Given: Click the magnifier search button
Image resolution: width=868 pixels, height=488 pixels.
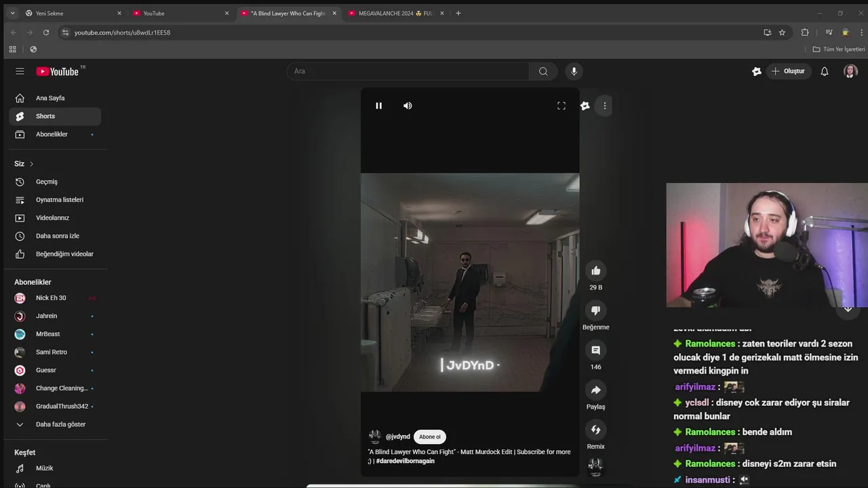Looking at the screenshot, I should (x=543, y=71).
